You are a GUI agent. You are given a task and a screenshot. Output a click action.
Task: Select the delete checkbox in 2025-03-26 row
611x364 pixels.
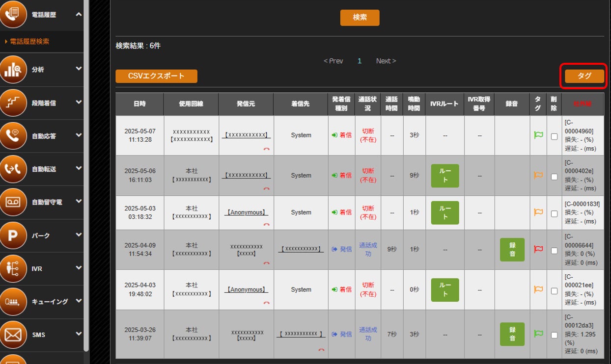click(554, 336)
